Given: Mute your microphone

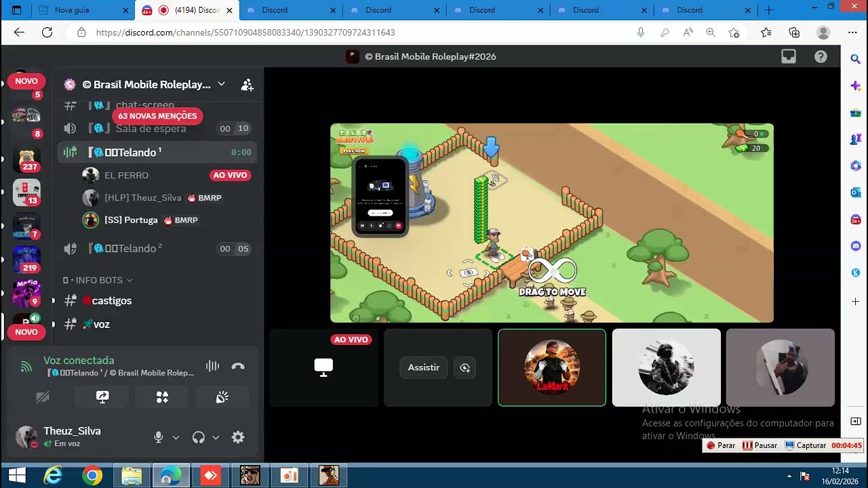Looking at the screenshot, I should pos(159,437).
